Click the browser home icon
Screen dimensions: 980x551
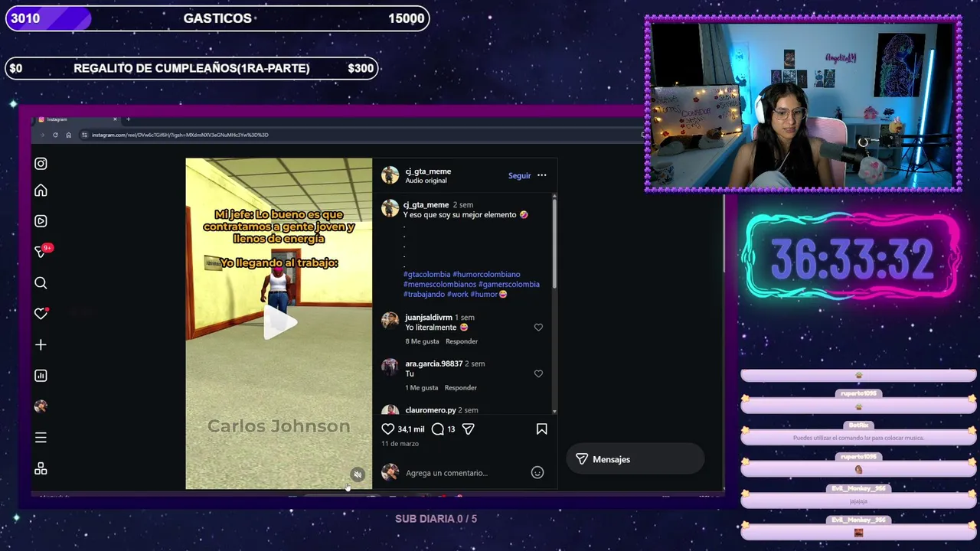click(68, 135)
